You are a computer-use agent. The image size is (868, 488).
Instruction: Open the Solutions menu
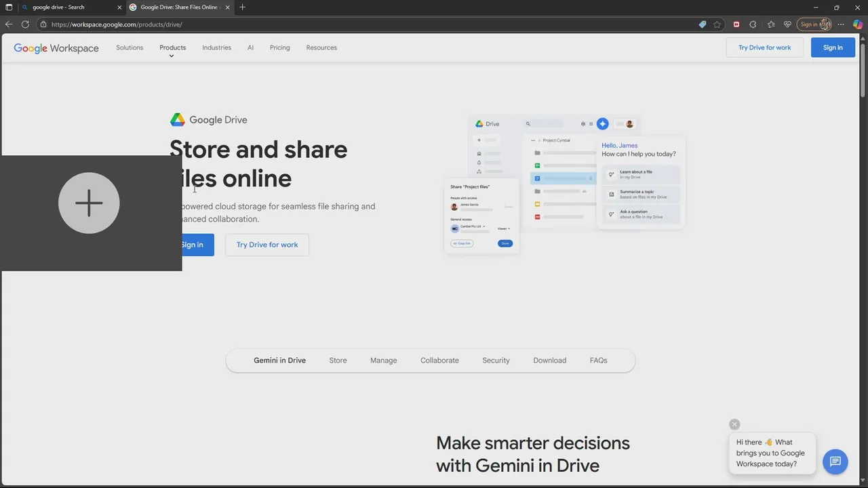[130, 47]
